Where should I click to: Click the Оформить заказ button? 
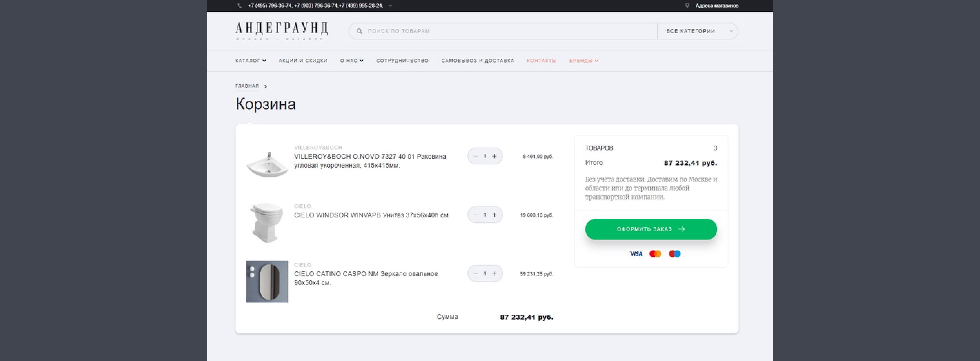click(651, 229)
